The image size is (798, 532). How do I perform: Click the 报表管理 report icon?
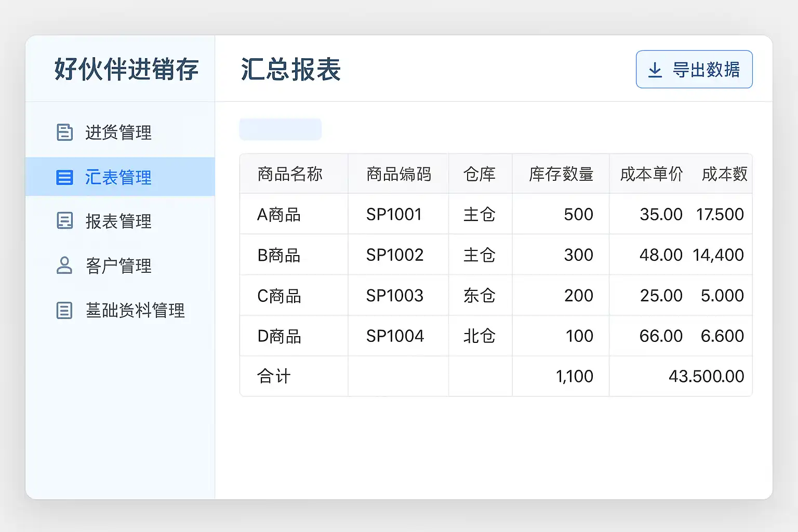[64, 221]
